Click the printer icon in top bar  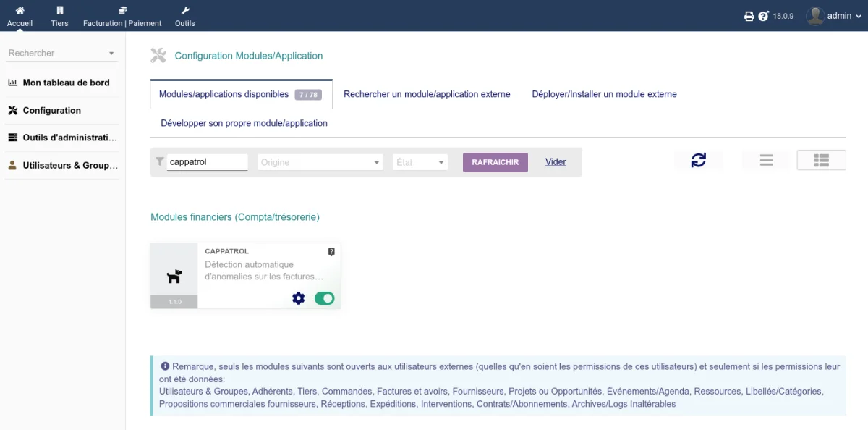(749, 16)
